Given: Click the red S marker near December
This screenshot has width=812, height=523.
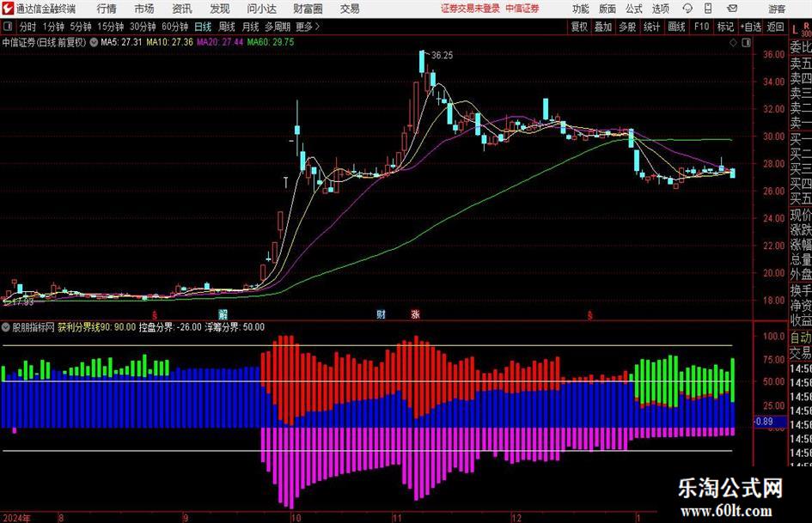Looking at the screenshot, I should click(x=589, y=314).
